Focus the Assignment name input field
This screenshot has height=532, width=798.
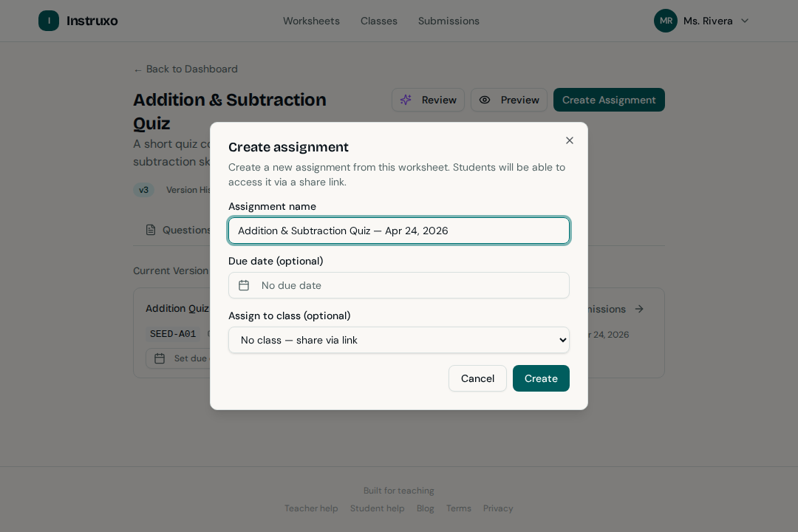[x=399, y=231]
